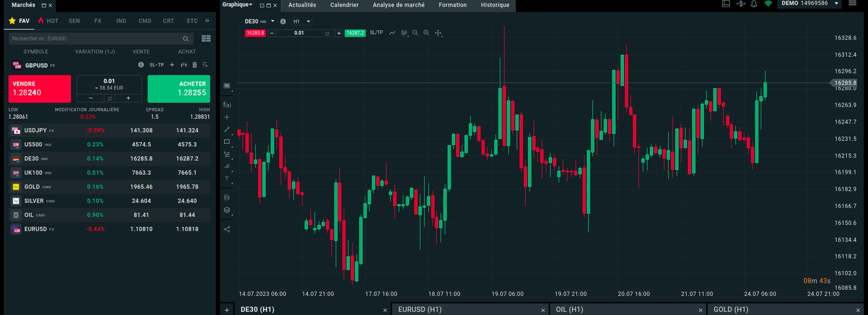Click the red VENDRE 1.28240 button
Screen dimensions: 868x315
click(40, 89)
